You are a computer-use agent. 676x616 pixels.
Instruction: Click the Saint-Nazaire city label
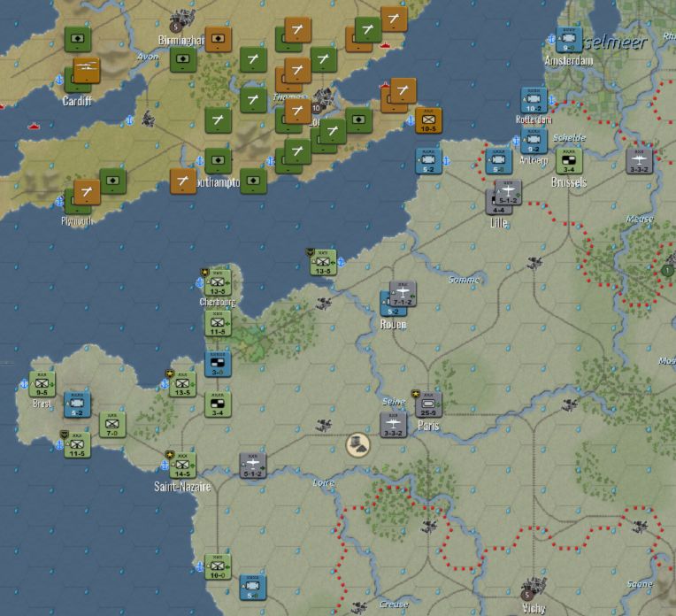pyautogui.click(x=182, y=487)
